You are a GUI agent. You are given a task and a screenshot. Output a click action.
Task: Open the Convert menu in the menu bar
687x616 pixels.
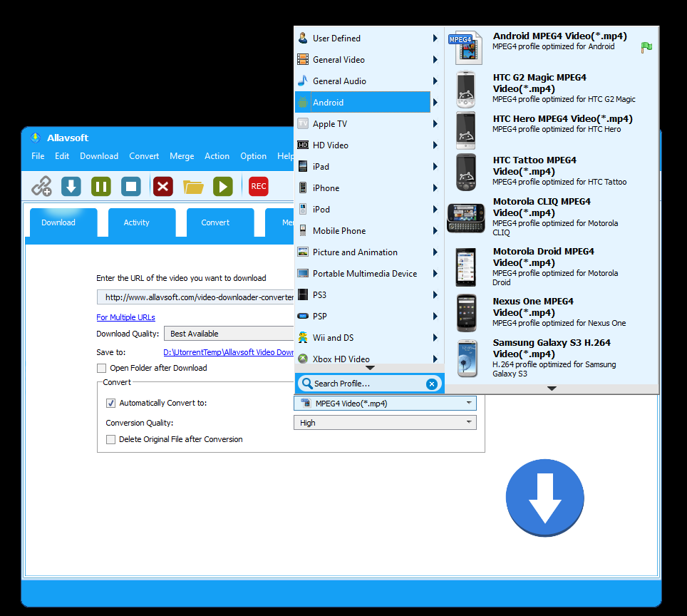pos(144,156)
